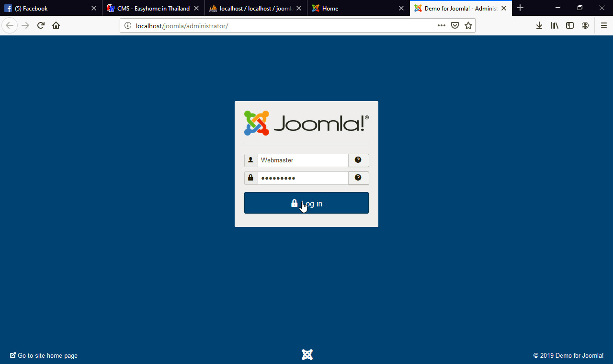Screen dimensions: 613x364
Task: Click the username help question mark icon
Action: [x=358, y=160]
